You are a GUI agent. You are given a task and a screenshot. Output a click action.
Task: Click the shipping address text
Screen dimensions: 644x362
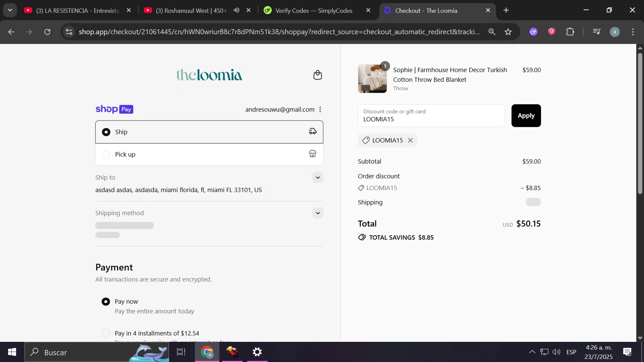(179, 190)
